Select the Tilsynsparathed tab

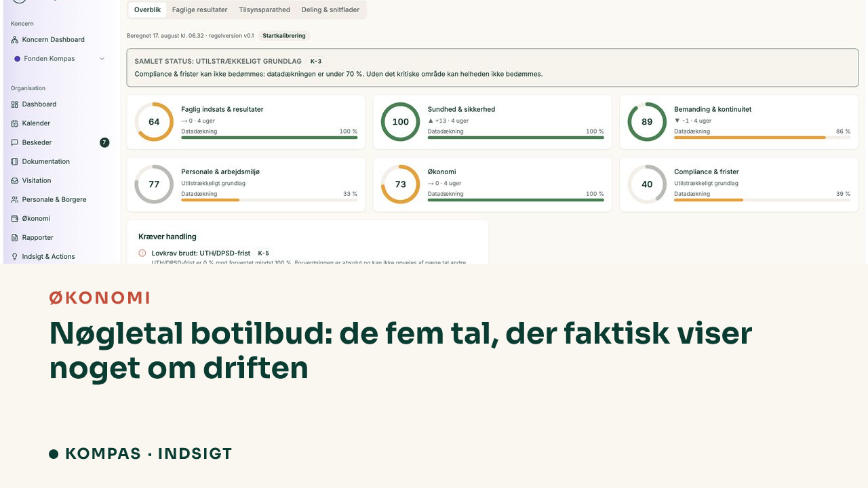[x=264, y=9]
